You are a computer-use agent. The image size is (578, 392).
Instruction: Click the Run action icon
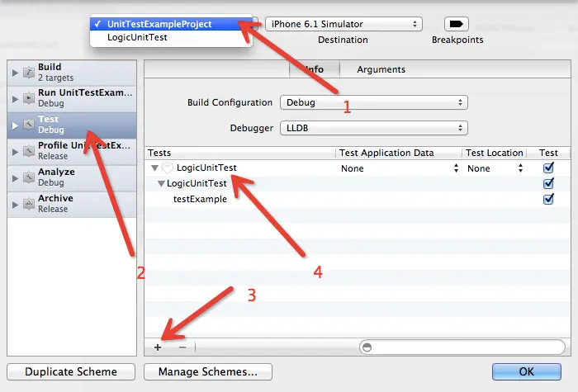[x=28, y=99]
